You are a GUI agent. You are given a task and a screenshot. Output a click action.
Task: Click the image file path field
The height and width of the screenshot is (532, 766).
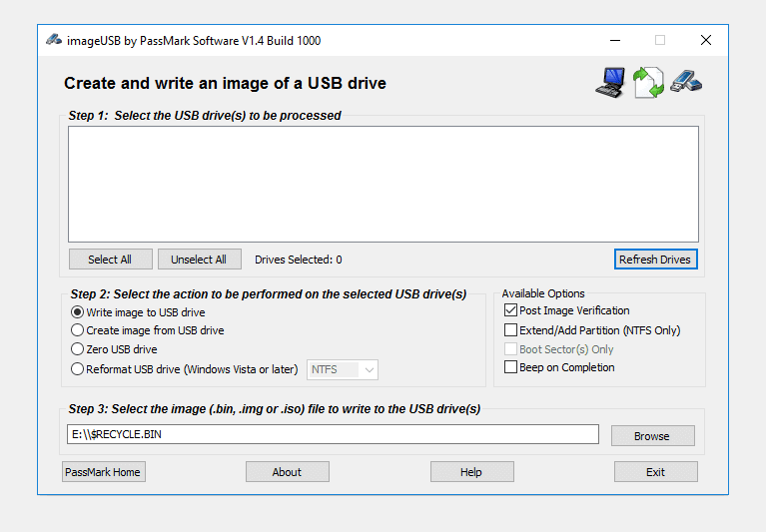point(333,434)
